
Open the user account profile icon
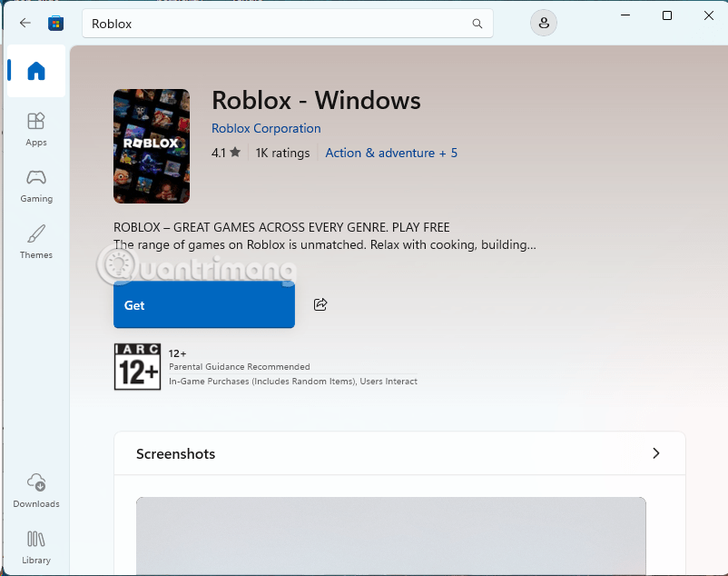[543, 23]
